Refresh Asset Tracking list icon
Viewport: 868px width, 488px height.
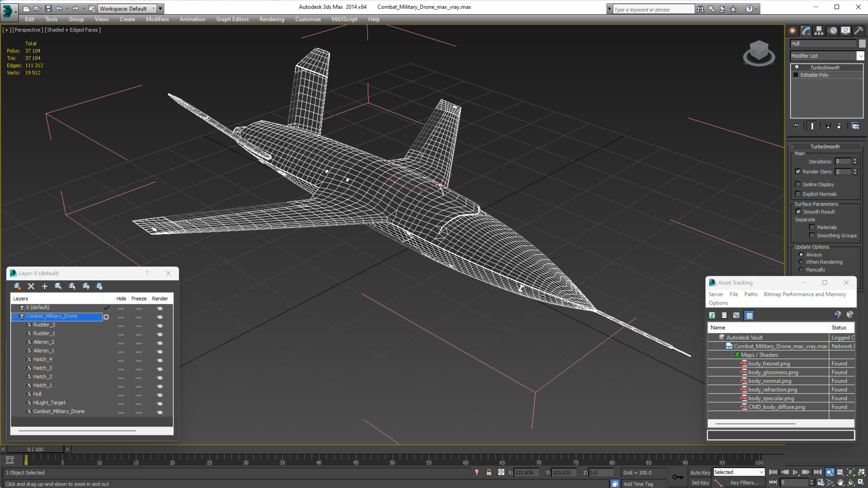pos(712,315)
